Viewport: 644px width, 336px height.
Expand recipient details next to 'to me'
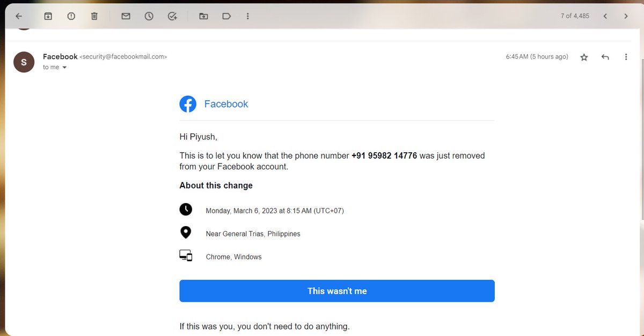point(64,68)
